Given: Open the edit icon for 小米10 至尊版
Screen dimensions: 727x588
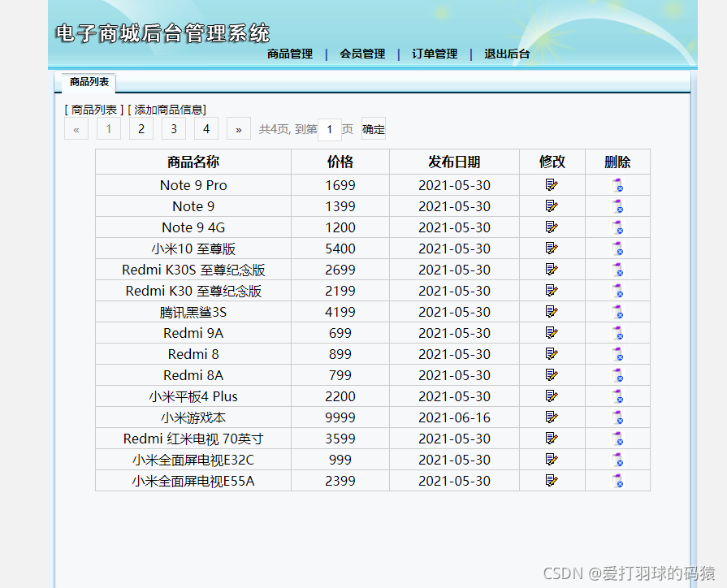Looking at the screenshot, I should (x=552, y=249).
